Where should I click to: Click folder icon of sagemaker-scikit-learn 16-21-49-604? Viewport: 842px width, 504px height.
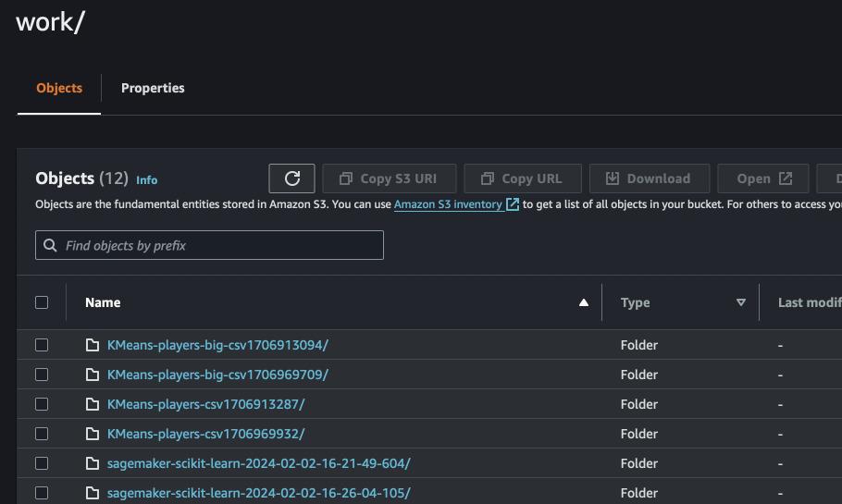point(93,463)
